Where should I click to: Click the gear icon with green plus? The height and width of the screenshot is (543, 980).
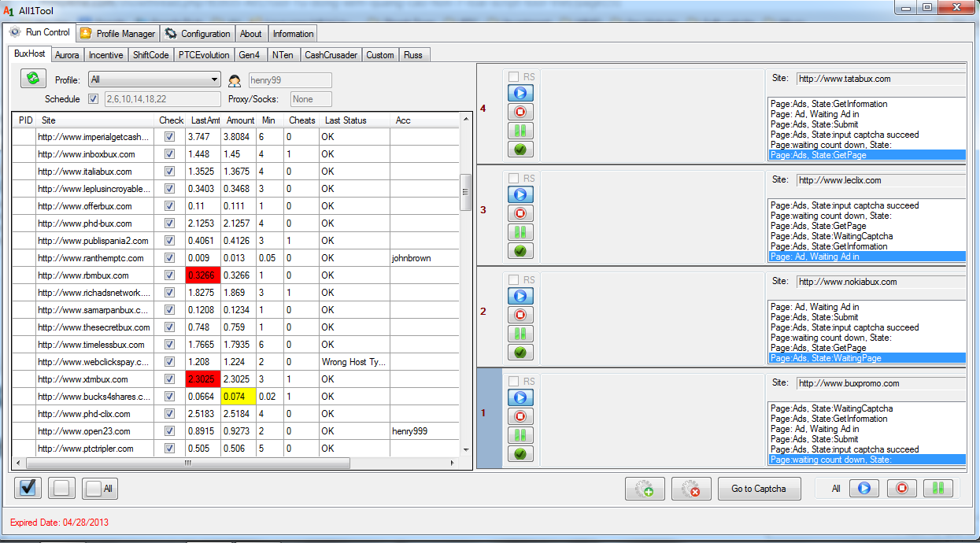point(645,489)
